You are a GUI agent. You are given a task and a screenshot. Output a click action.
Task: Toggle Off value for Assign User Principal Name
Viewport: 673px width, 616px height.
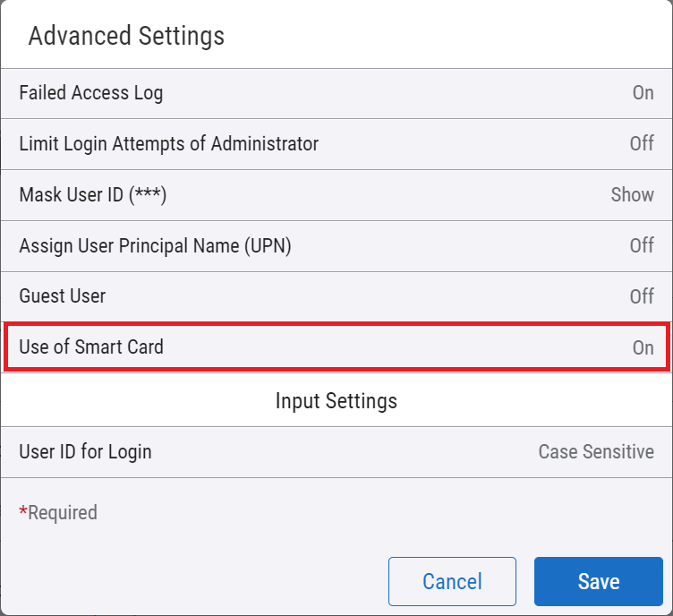[x=641, y=246]
